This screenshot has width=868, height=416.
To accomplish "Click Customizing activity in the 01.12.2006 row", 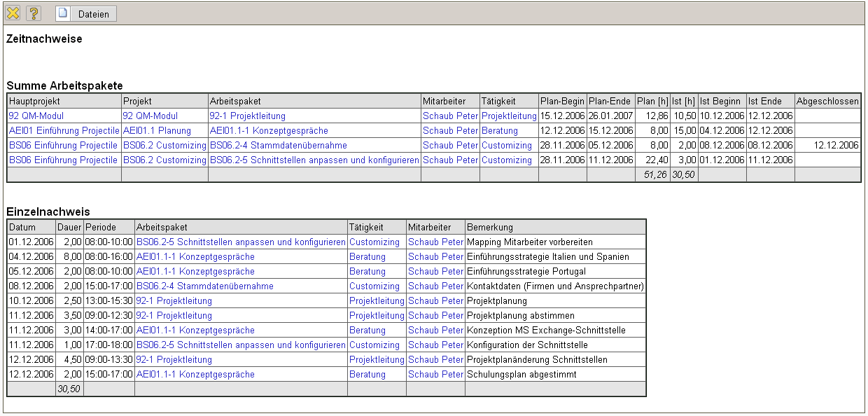I will 374,242.
